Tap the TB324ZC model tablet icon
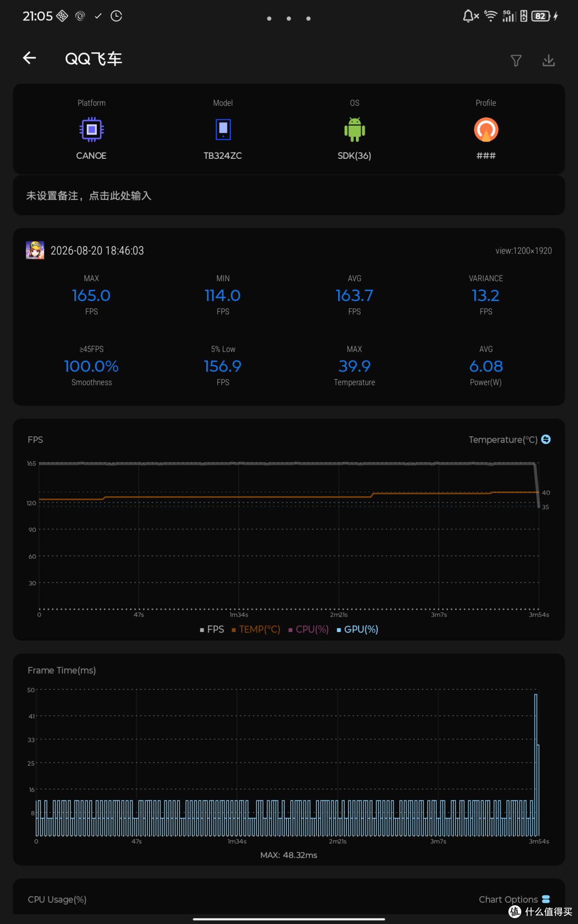Viewport: 578px width, 924px height. click(x=223, y=129)
